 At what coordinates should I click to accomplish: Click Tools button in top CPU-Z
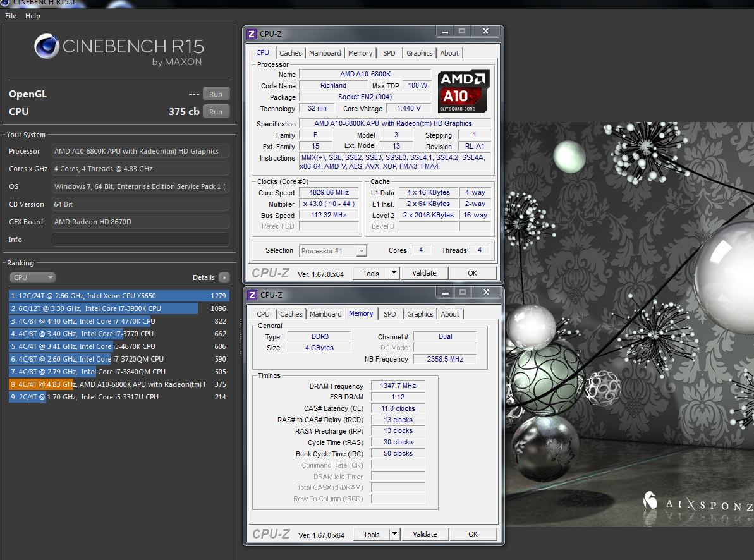[x=371, y=273]
